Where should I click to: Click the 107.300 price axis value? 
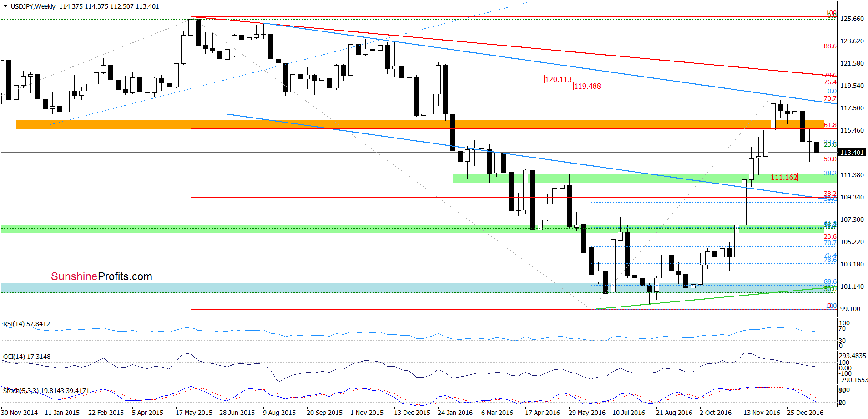tap(852, 220)
